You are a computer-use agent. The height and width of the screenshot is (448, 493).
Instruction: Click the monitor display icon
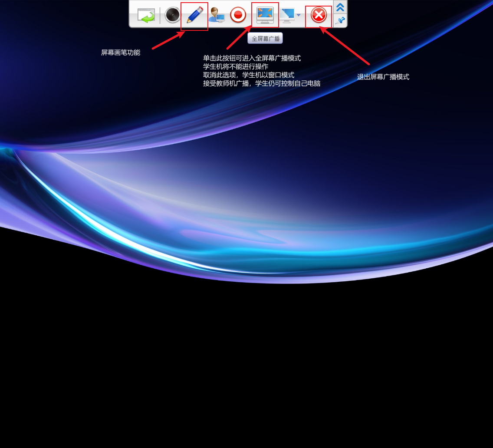click(287, 15)
